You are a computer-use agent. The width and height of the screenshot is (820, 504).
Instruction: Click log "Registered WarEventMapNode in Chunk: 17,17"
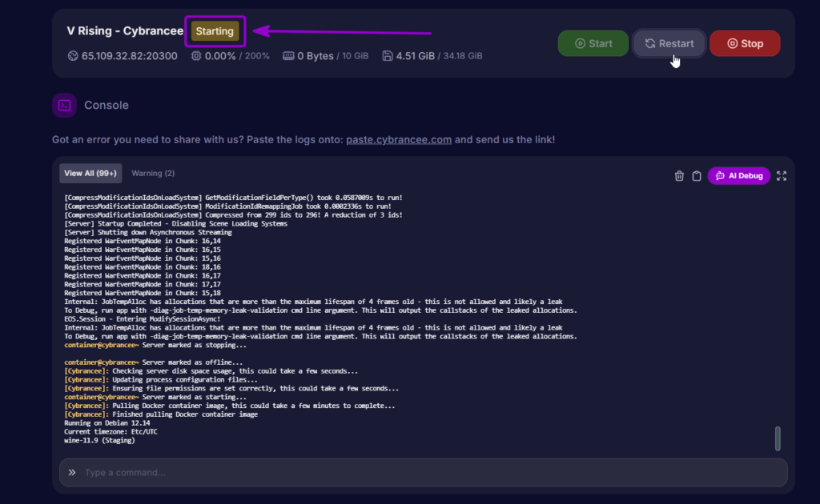point(143,285)
